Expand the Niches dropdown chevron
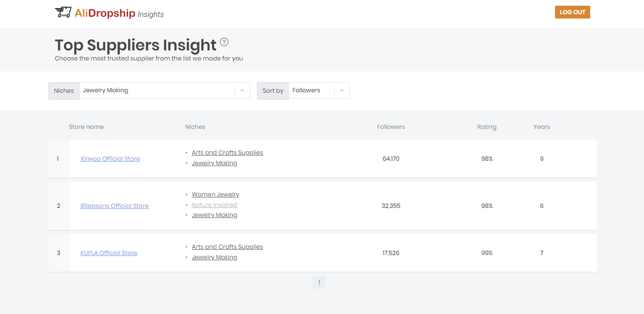The width and height of the screenshot is (644, 314). [x=242, y=90]
